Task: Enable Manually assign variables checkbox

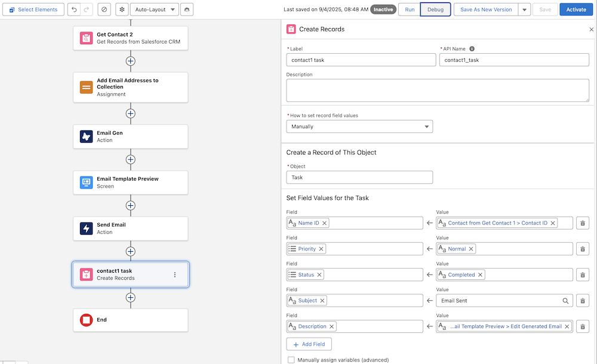Action: pyautogui.click(x=291, y=360)
